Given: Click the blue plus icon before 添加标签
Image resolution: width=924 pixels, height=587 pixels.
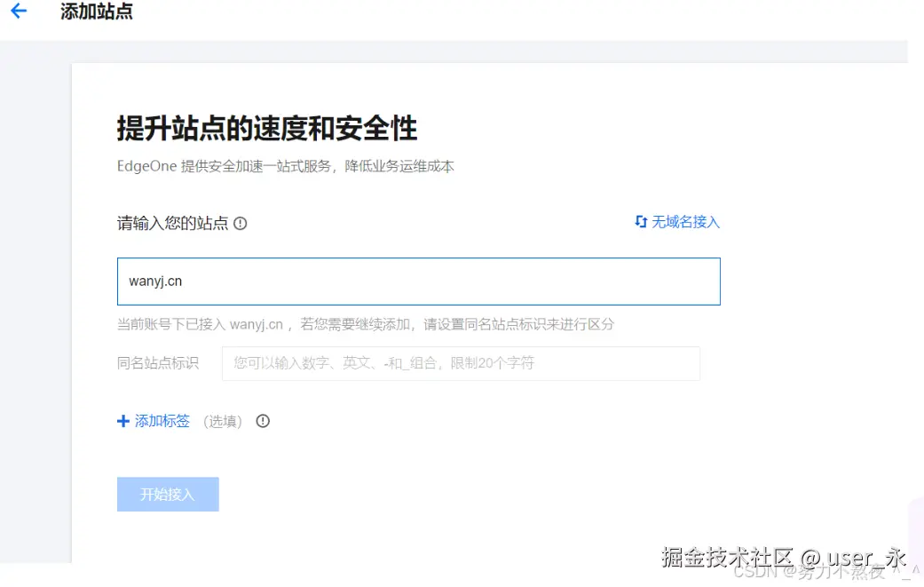Looking at the screenshot, I should click(x=122, y=421).
